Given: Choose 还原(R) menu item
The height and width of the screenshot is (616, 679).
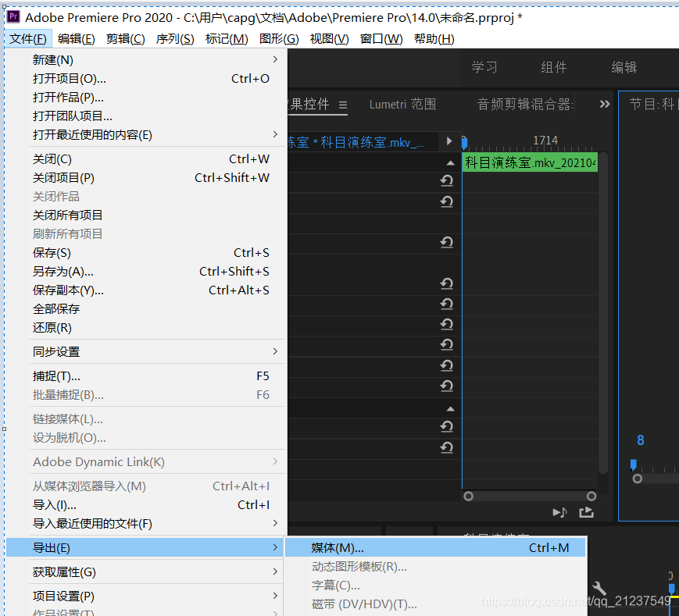Looking at the screenshot, I should click(145, 327).
